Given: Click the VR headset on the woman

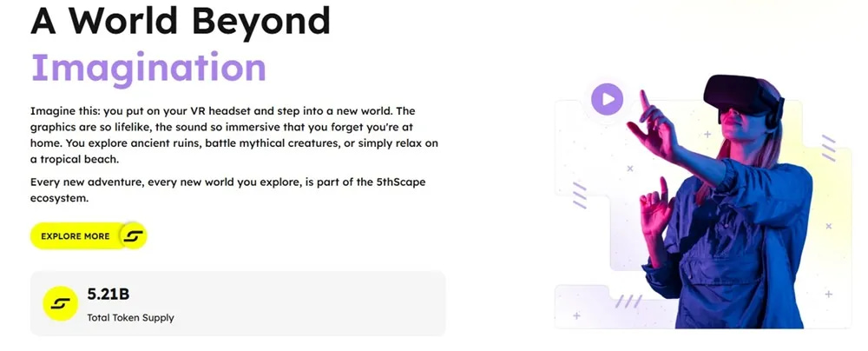Looking at the screenshot, I should [x=744, y=97].
